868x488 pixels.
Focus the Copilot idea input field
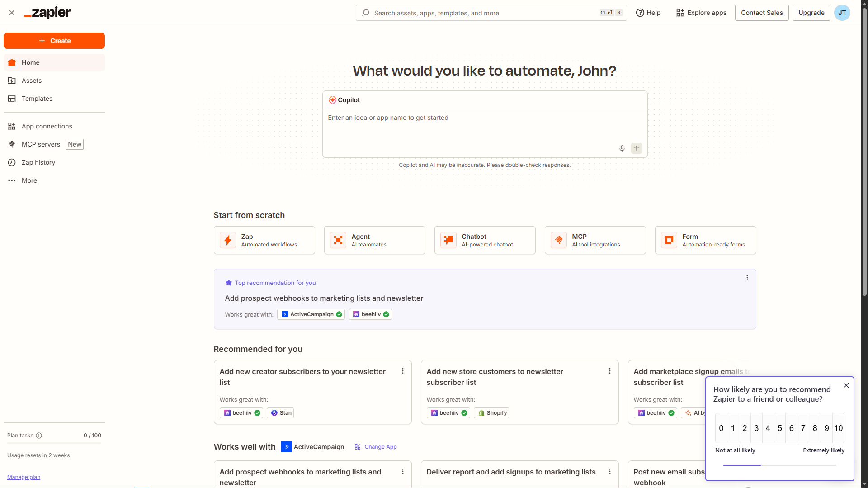coord(485,127)
